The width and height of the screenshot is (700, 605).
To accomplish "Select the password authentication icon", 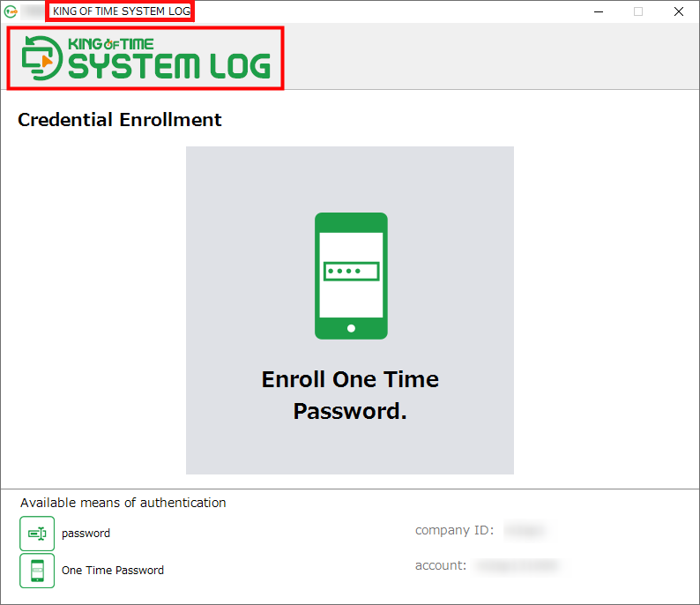I will click(37, 533).
